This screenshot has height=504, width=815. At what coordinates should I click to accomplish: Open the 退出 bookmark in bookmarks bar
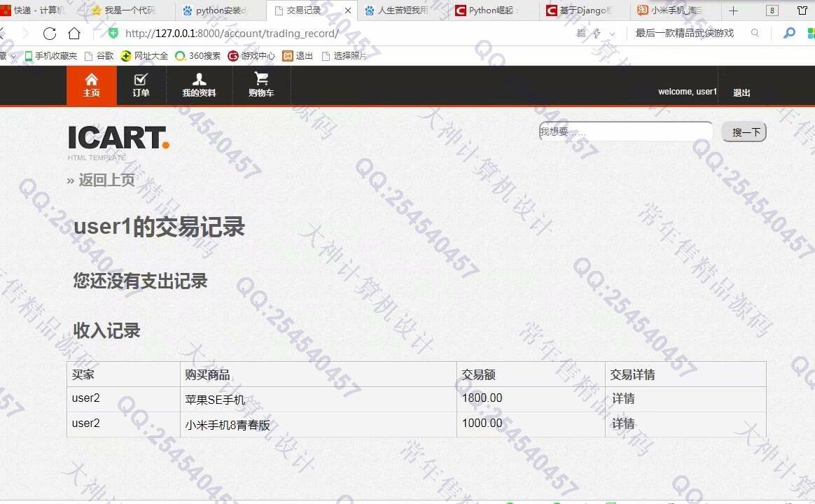[298, 55]
